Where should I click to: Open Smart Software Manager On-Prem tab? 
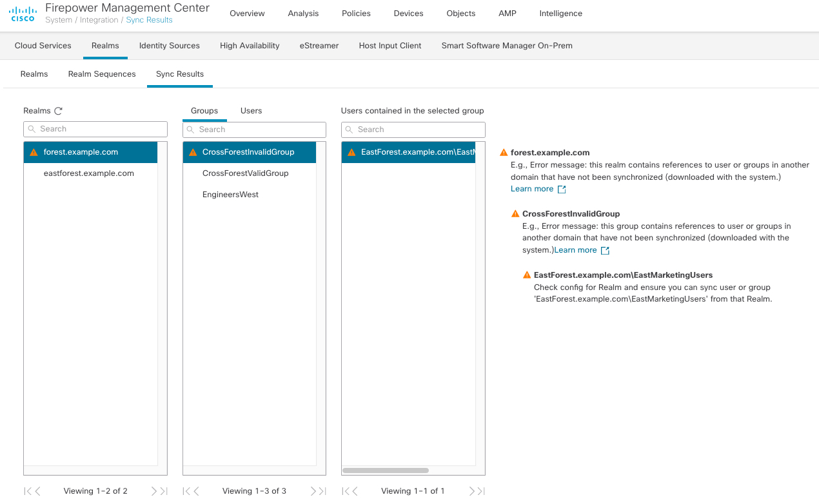(507, 46)
